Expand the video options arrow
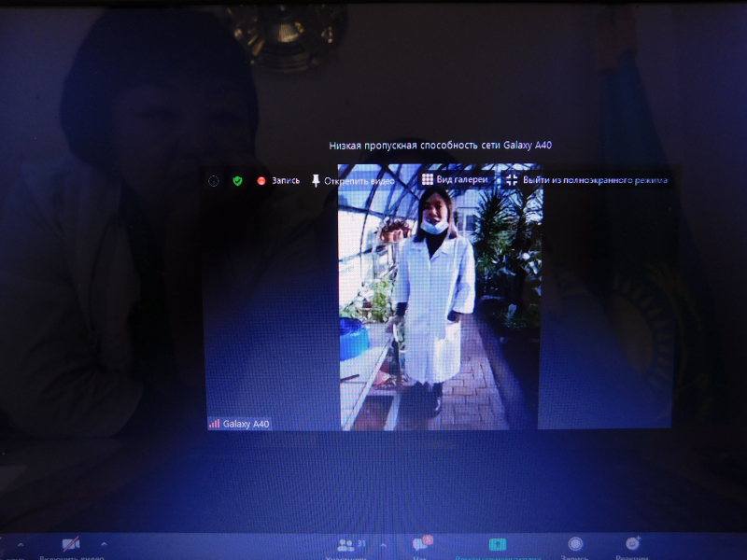The width and height of the screenshot is (747, 560). (x=103, y=543)
